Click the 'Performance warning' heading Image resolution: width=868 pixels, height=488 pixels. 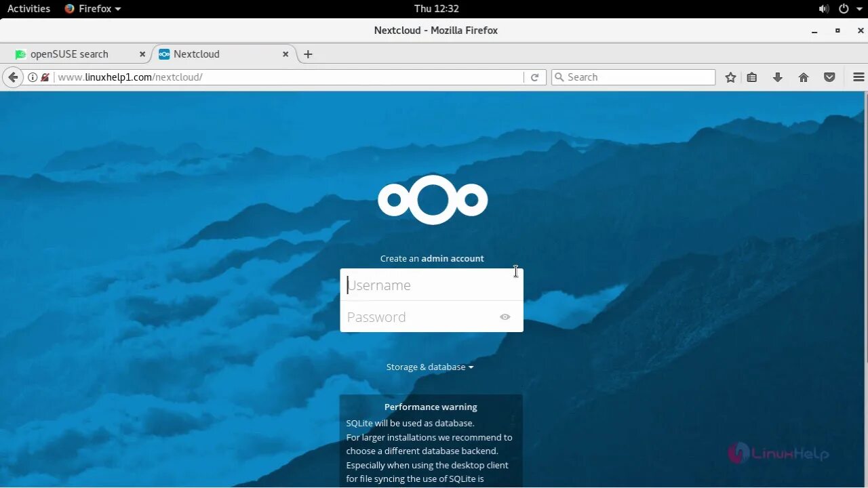431,407
